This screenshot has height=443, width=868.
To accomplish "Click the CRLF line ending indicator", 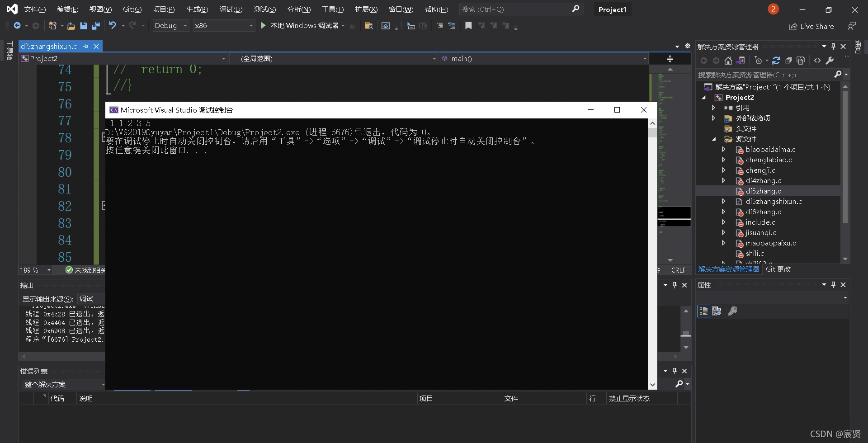I will (678, 270).
